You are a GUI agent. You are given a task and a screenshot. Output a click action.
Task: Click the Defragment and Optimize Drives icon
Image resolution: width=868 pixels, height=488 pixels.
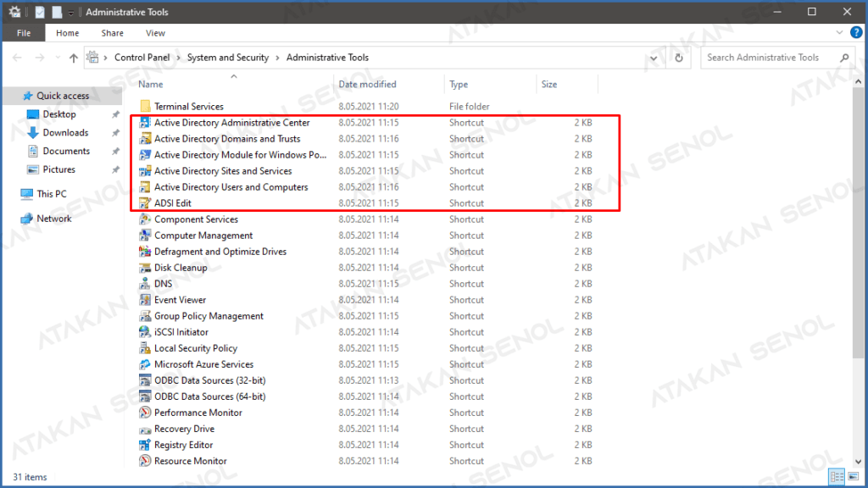click(145, 251)
